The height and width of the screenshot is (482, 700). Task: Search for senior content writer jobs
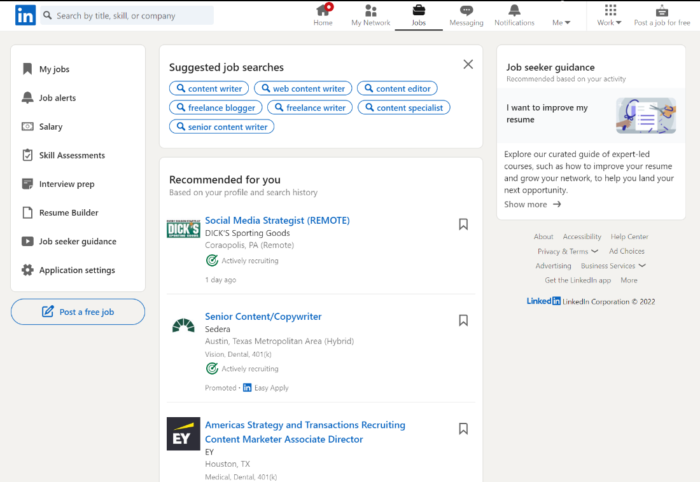tap(222, 127)
